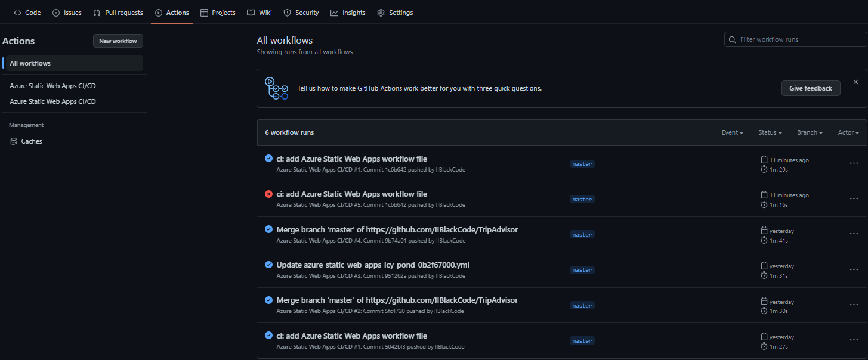This screenshot has height=360, width=868.
Task: Click the 'All workflows' page heading
Action: pos(285,41)
